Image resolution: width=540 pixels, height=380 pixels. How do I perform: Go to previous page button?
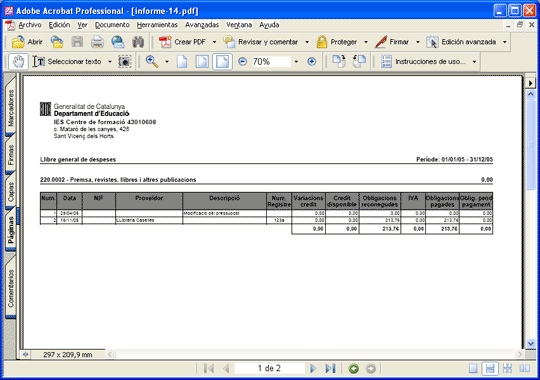pos(226,369)
